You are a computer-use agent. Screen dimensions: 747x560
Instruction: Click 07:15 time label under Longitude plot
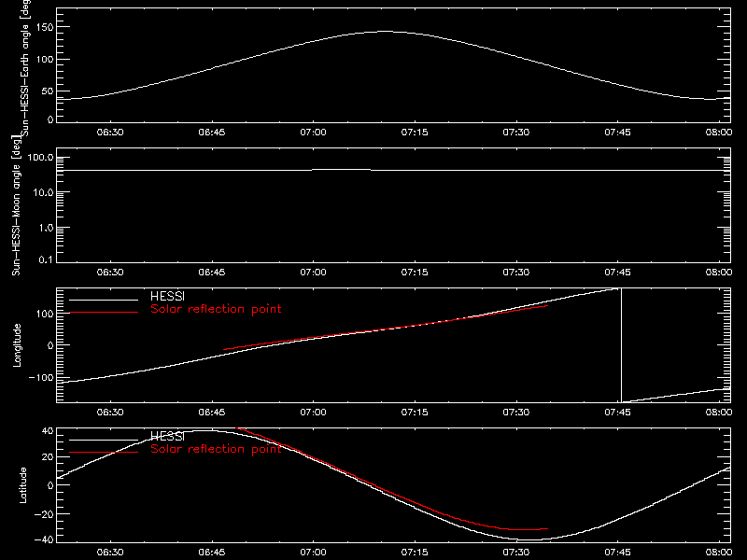(x=415, y=413)
